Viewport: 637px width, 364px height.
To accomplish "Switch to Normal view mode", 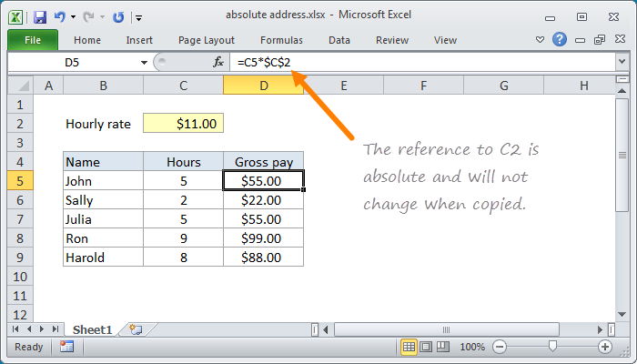I will pyautogui.click(x=409, y=347).
